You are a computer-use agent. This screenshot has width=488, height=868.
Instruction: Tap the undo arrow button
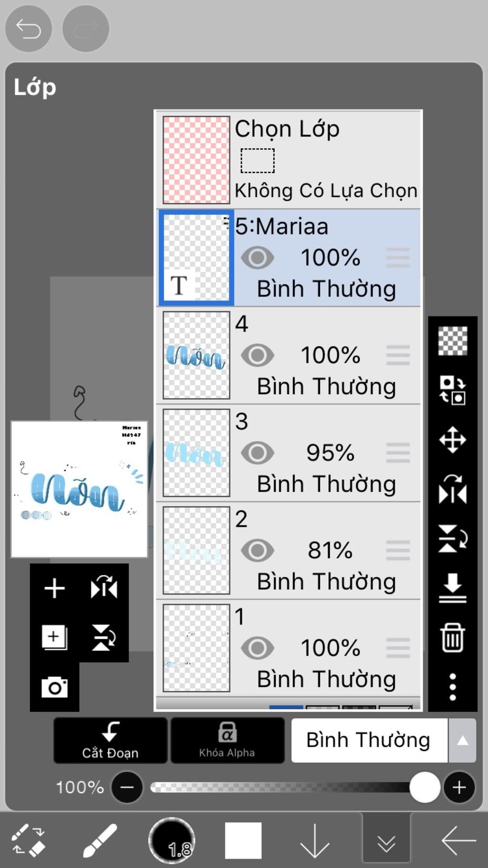coord(28,29)
